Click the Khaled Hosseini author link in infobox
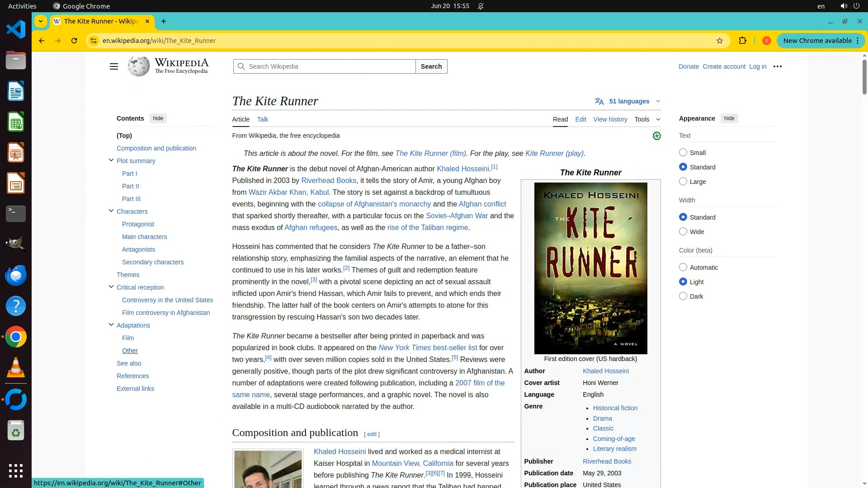868x488 pixels. tap(605, 371)
